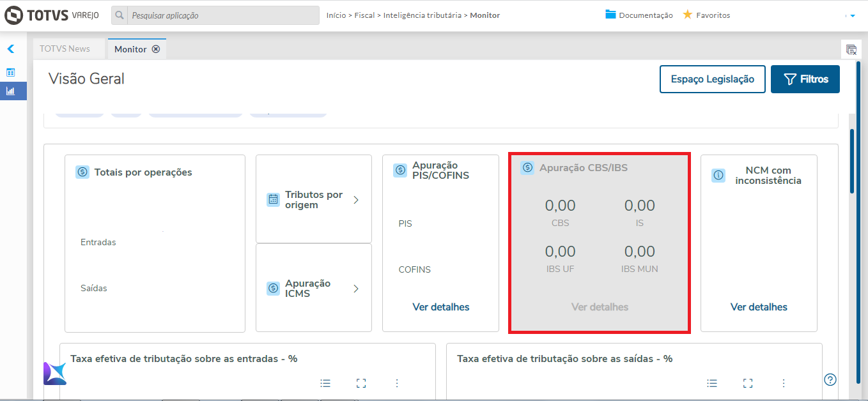Open the calendar icon in left sidebar
This screenshot has height=401, width=868.
[x=11, y=72]
